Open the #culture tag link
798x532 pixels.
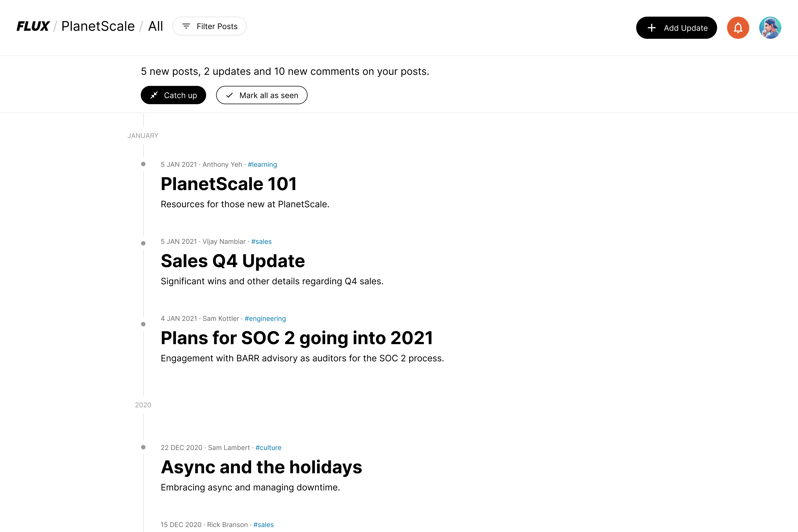(268, 447)
